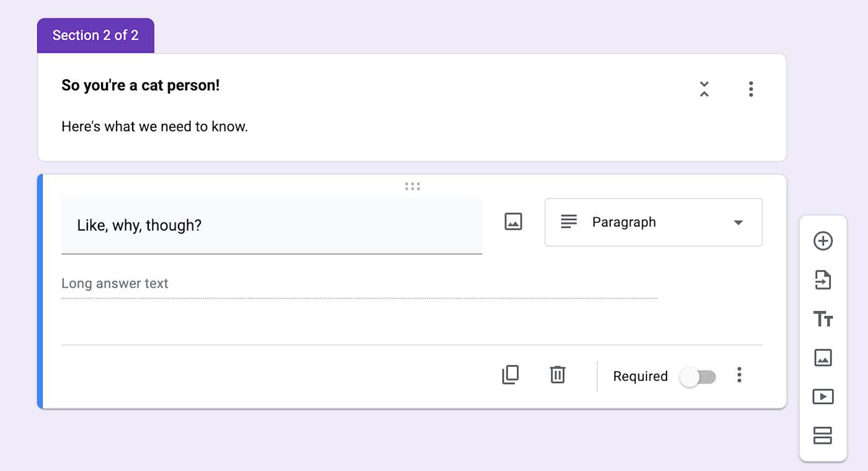Open the section's three-dot options menu

tap(751, 89)
